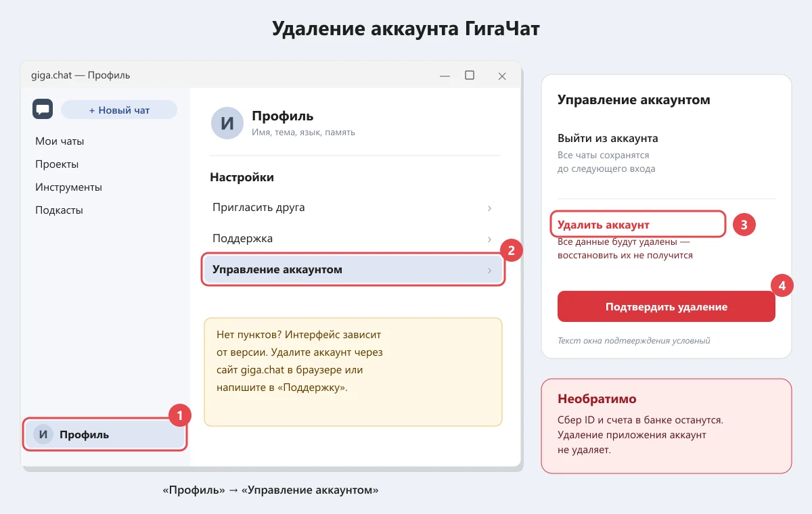This screenshot has height=514, width=812.
Task: Click the «Управление аккаунтом» card title
Action: coord(634,100)
